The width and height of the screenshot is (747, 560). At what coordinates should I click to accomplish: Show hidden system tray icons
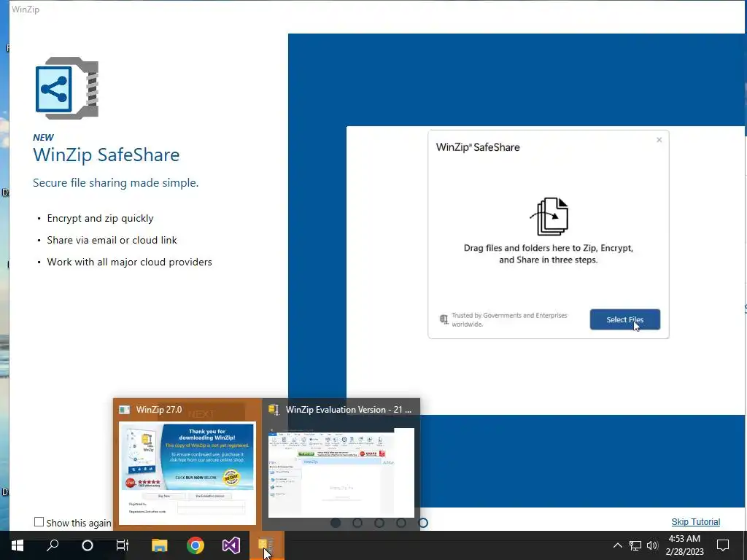(x=617, y=545)
